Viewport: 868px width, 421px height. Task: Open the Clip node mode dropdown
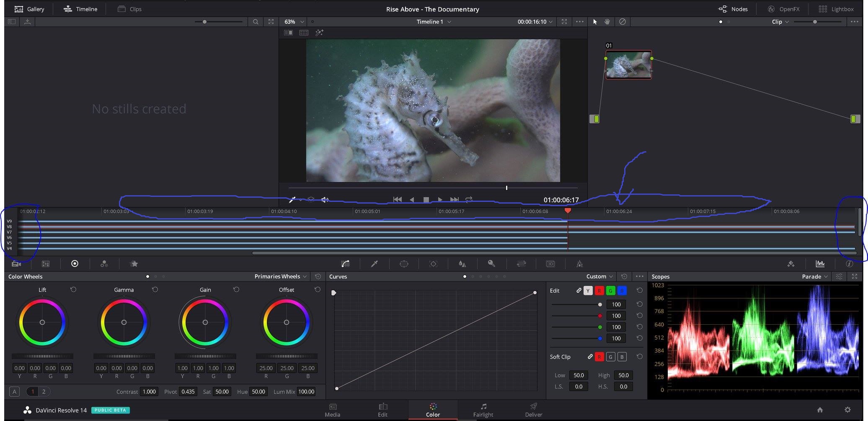click(x=780, y=21)
